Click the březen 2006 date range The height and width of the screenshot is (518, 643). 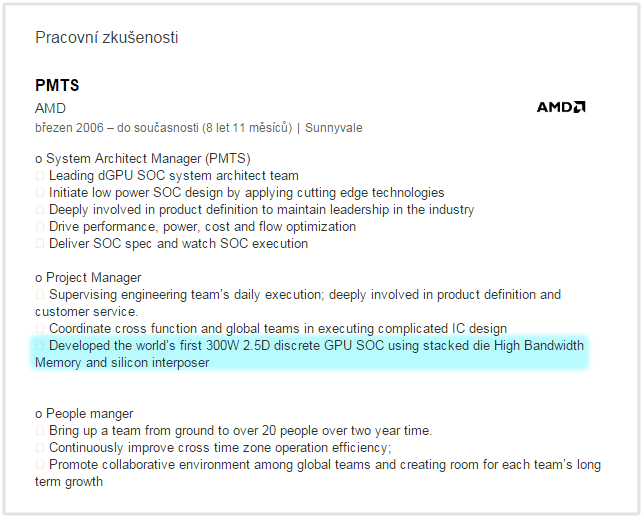click(x=163, y=128)
